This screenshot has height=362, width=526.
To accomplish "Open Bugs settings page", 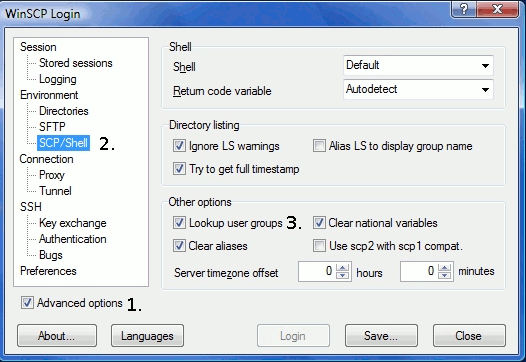I will click(51, 255).
